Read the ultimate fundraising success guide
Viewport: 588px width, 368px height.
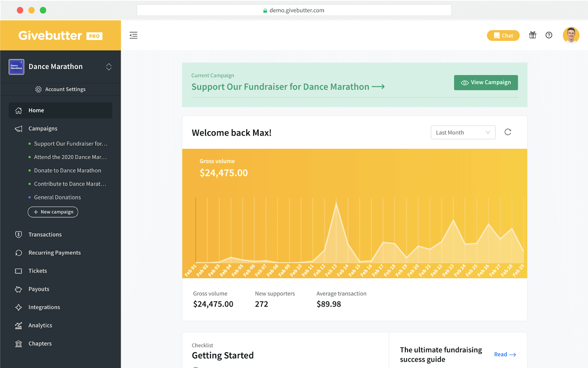click(x=505, y=354)
